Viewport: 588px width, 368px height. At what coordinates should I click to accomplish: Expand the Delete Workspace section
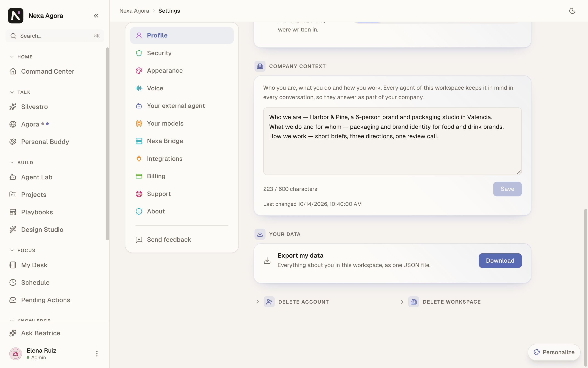pos(440,302)
